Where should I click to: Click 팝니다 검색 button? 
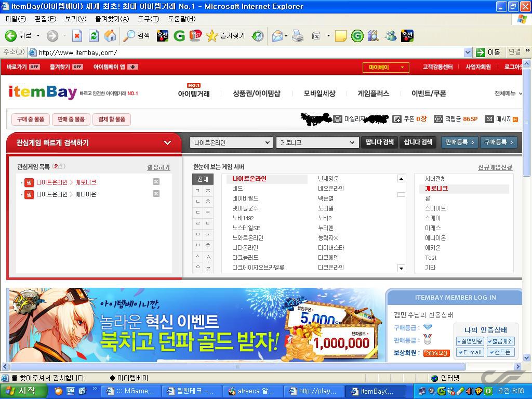click(379, 142)
